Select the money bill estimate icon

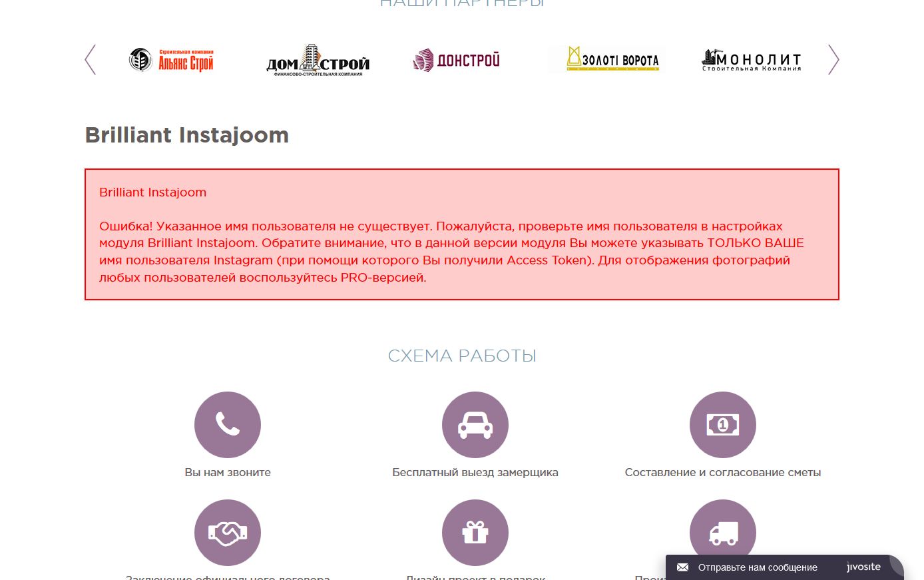pos(723,425)
